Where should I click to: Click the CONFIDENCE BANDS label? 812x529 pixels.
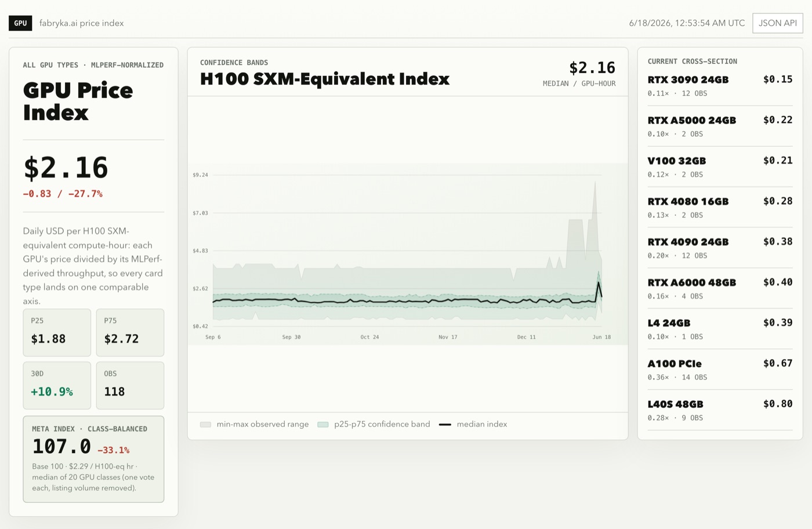(234, 63)
